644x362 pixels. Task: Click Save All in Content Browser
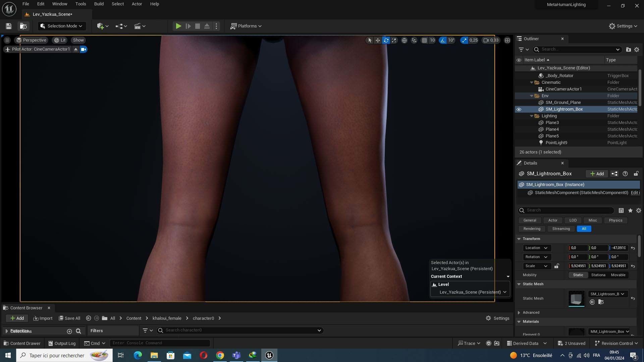coord(69,318)
